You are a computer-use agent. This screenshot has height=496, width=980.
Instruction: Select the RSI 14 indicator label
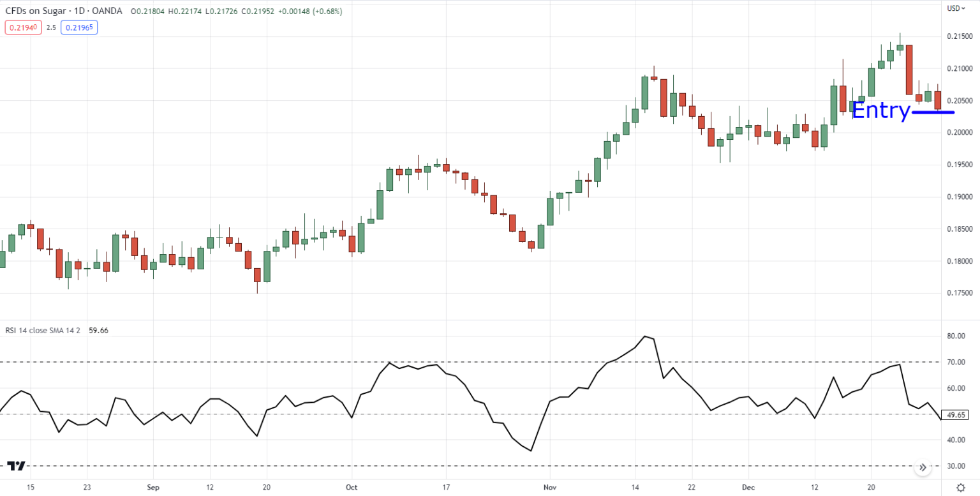click(41, 330)
